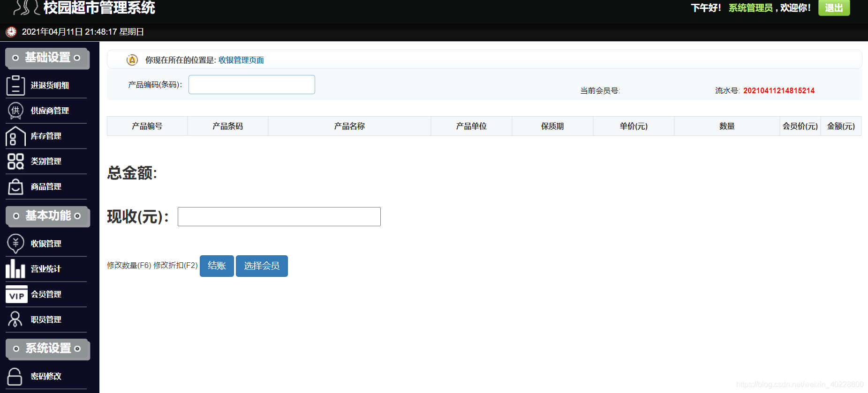Click the green 退出 logout button
Image resolution: width=868 pixels, height=393 pixels.
tap(834, 7)
